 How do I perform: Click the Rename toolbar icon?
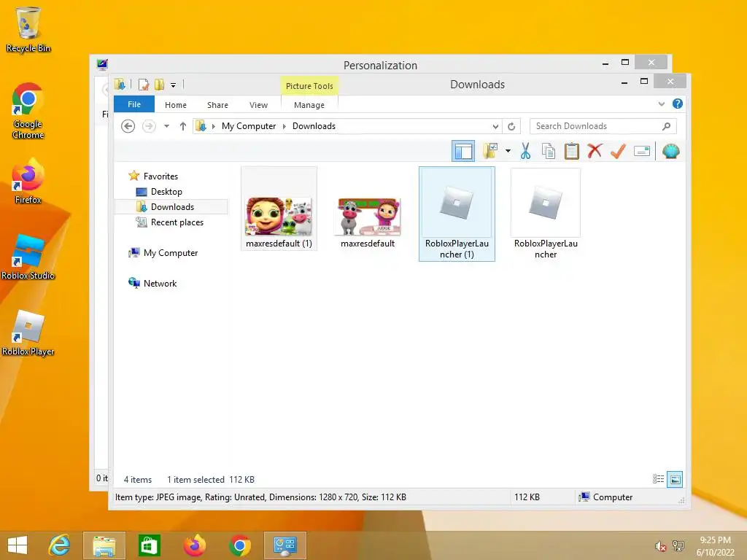coord(642,152)
